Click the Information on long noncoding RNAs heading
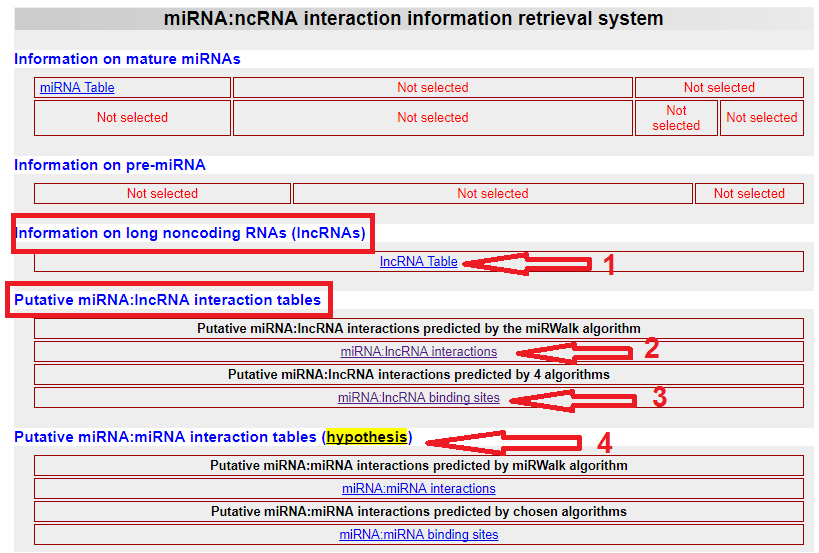The image size is (819, 553). coord(190,234)
